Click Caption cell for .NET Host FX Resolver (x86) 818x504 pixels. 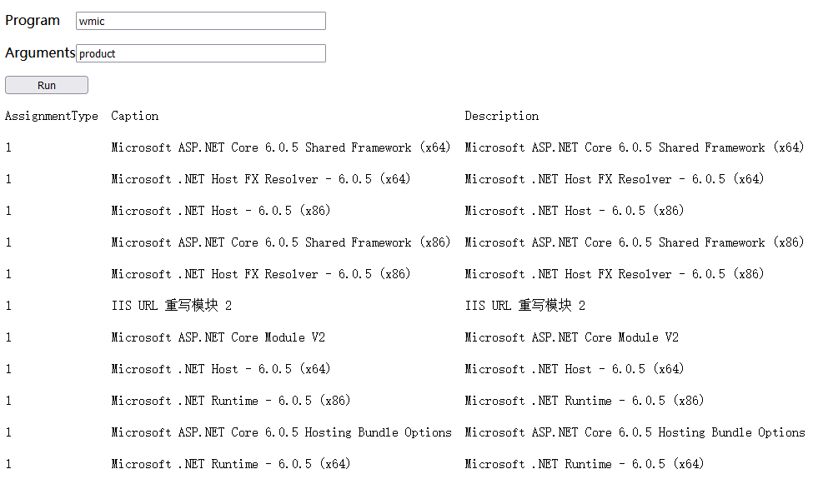[260, 274]
